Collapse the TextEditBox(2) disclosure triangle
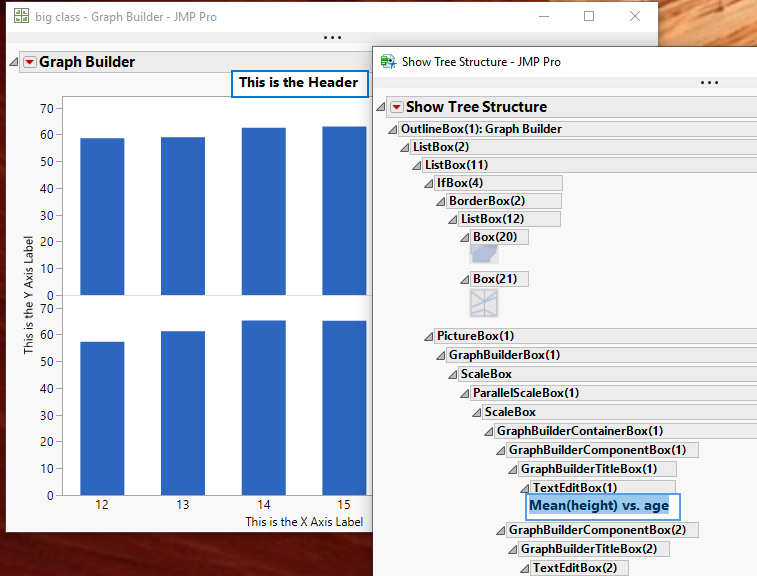757x576 pixels. 525,569
